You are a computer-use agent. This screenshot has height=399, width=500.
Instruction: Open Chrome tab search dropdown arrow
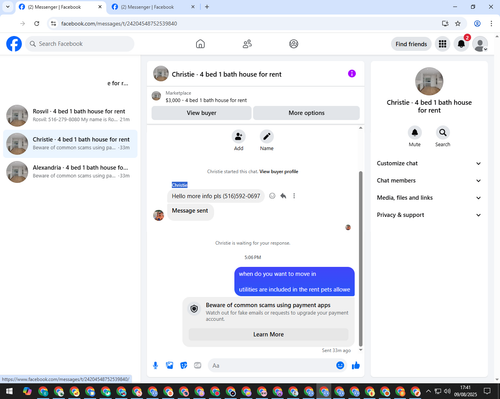coord(7,7)
